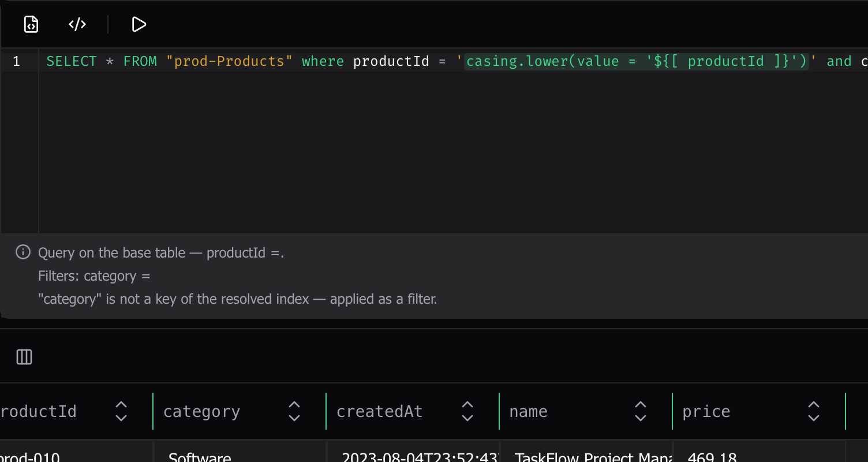
Task: Sort by createdAt column arrows
Action: click(x=467, y=411)
